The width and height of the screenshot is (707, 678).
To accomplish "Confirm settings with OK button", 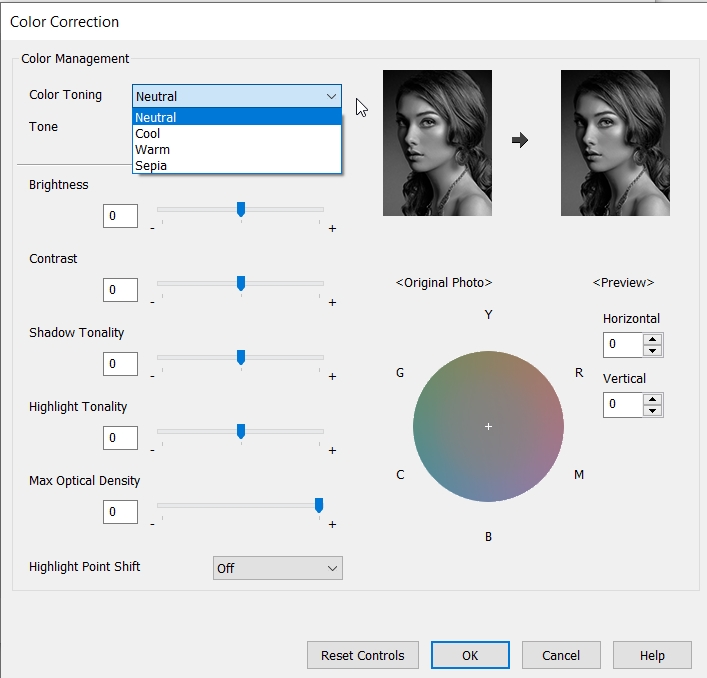I will 470,656.
